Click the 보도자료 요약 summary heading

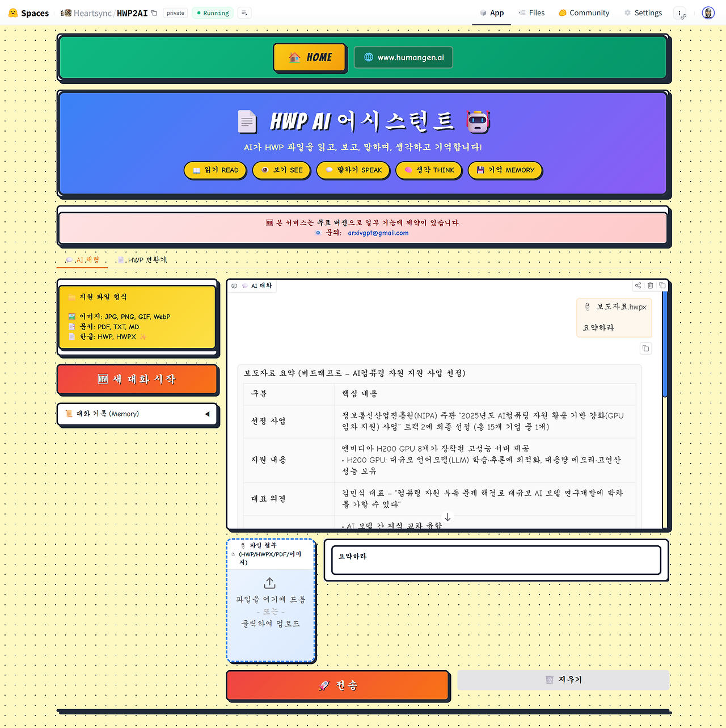coord(354,373)
